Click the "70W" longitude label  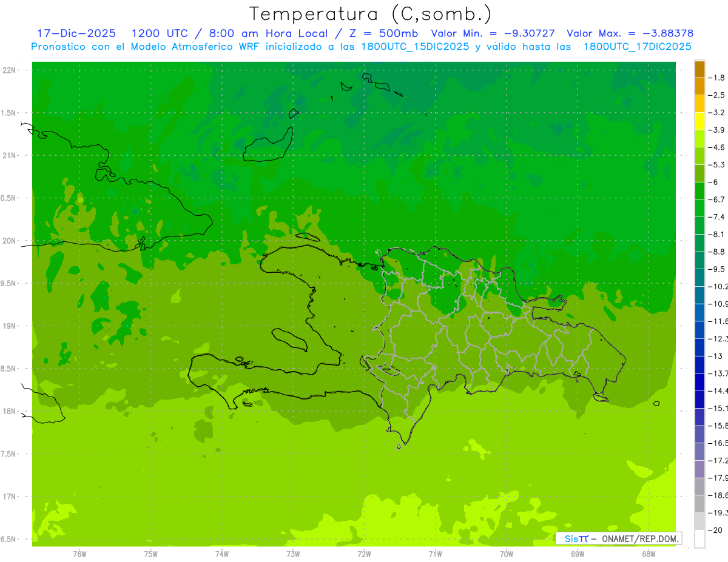(507, 554)
